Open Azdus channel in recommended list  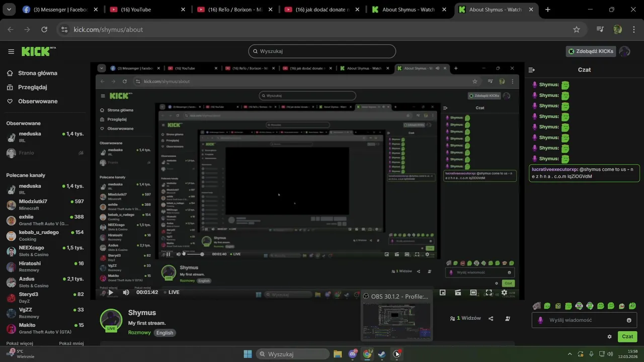click(44, 282)
